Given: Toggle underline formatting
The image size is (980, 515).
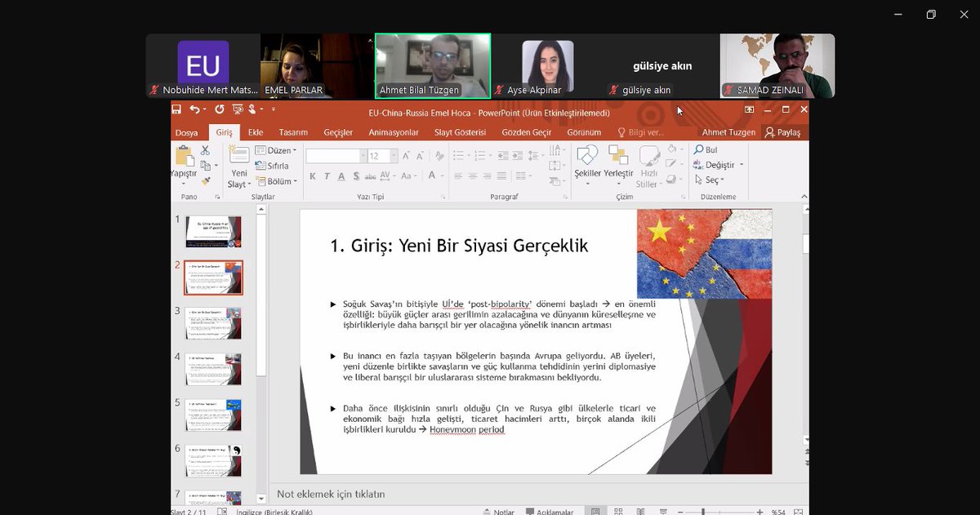Looking at the screenshot, I should [x=341, y=175].
